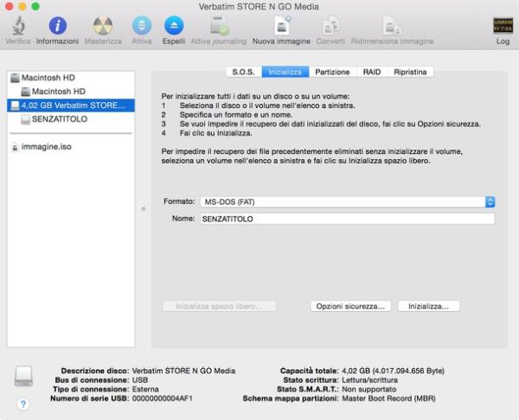Viewport: 519px width, 420px height.
Task: Click the Inizializza spazio libero button
Action: point(219,306)
